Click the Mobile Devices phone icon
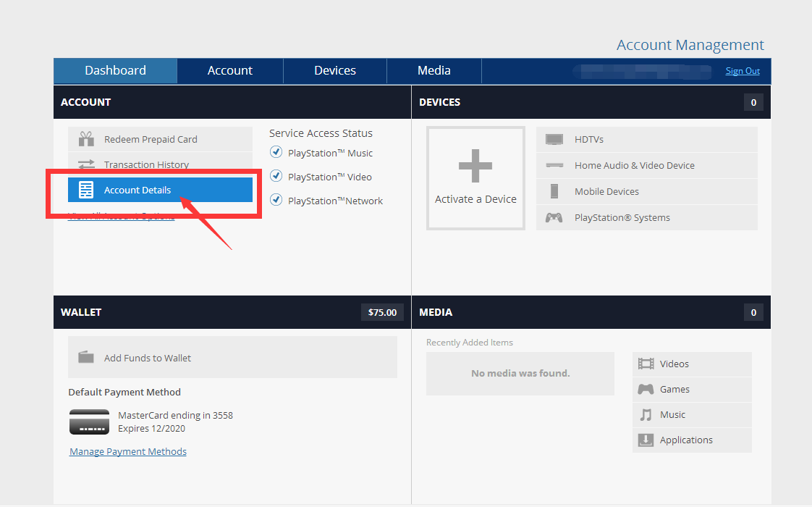 click(554, 191)
